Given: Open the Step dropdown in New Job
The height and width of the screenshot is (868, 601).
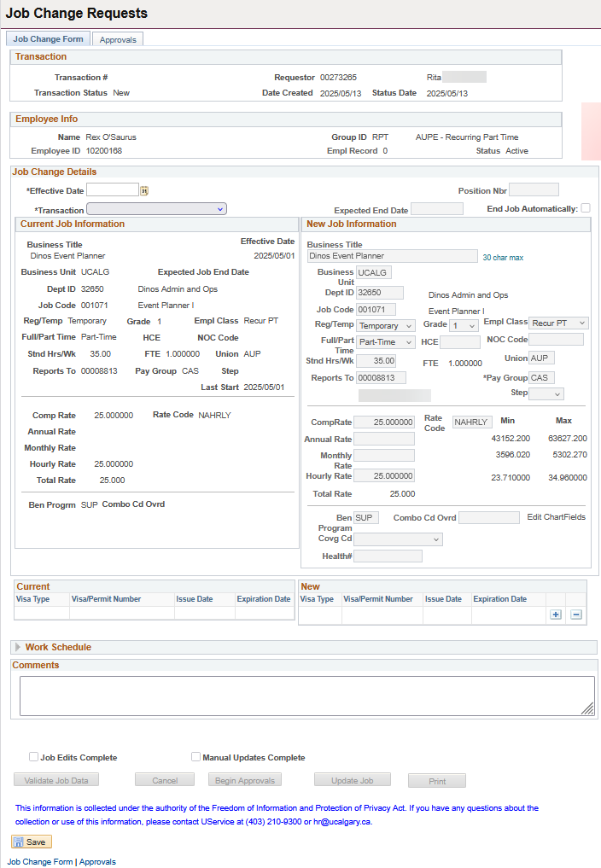Looking at the screenshot, I should pyautogui.click(x=546, y=393).
